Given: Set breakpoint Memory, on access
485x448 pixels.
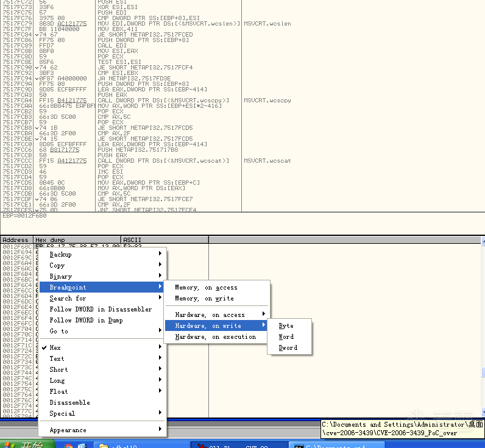Looking at the screenshot, I should pyautogui.click(x=216, y=288).
